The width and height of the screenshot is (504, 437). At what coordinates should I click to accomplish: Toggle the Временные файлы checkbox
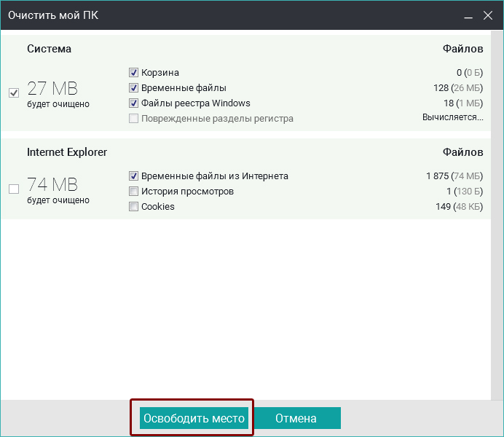coord(133,87)
